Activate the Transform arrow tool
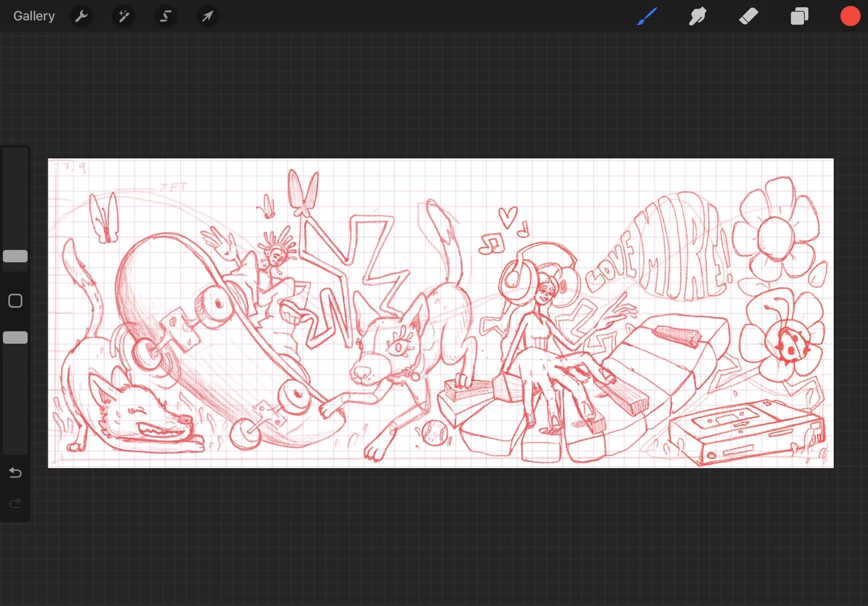The image size is (868, 606). [208, 16]
